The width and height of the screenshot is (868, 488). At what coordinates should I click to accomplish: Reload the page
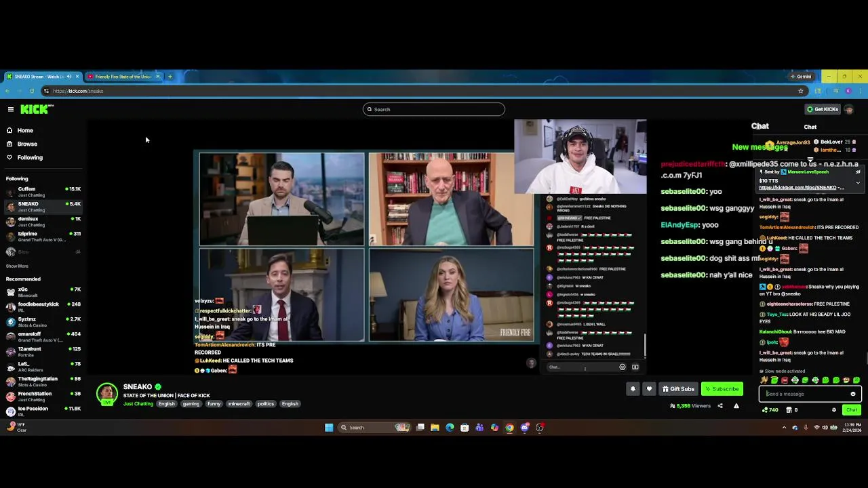click(x=32, y=91)
